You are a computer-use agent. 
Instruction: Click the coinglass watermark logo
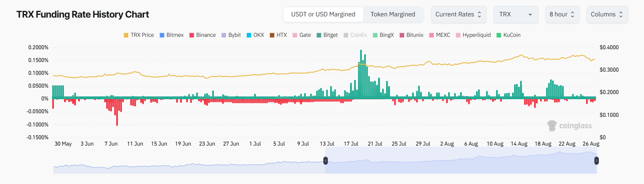(x=569, y=126)
